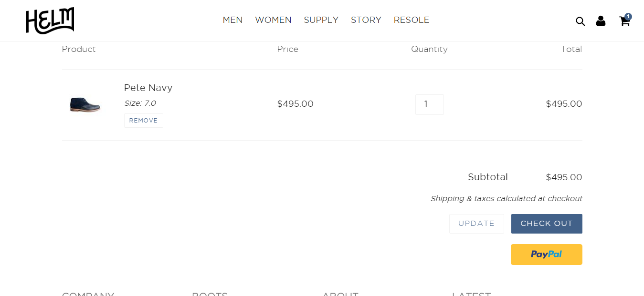Open the user account icon
644x296 pixels.
[x=601, y=21]
